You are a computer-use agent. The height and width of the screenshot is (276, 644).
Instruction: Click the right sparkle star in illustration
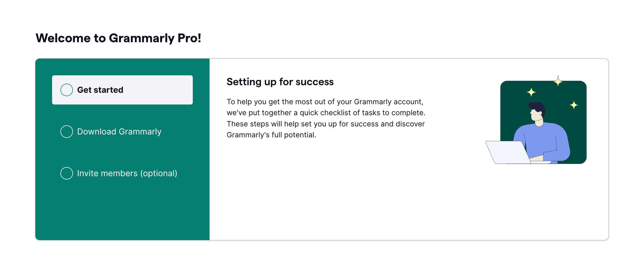574,105
